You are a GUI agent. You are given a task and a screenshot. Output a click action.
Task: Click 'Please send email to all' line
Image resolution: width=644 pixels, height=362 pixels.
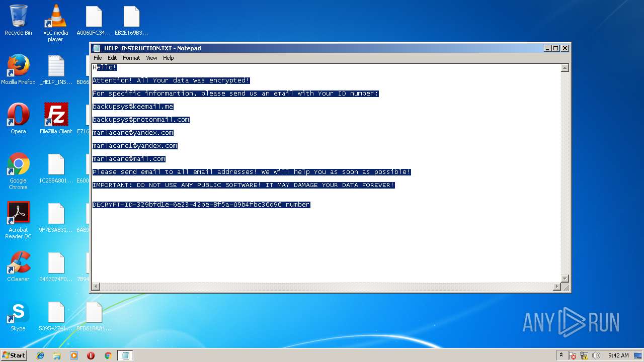point(252,172)
